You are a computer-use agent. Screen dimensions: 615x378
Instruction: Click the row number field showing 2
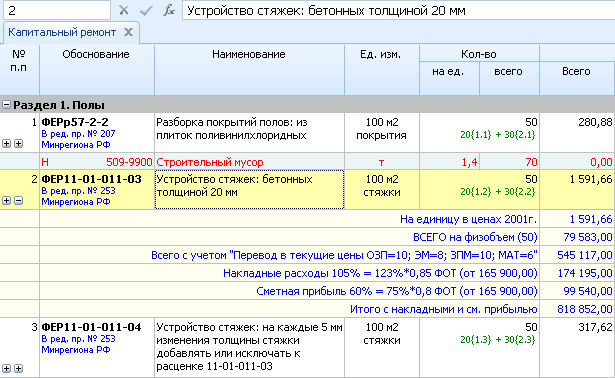coord(57,10)
